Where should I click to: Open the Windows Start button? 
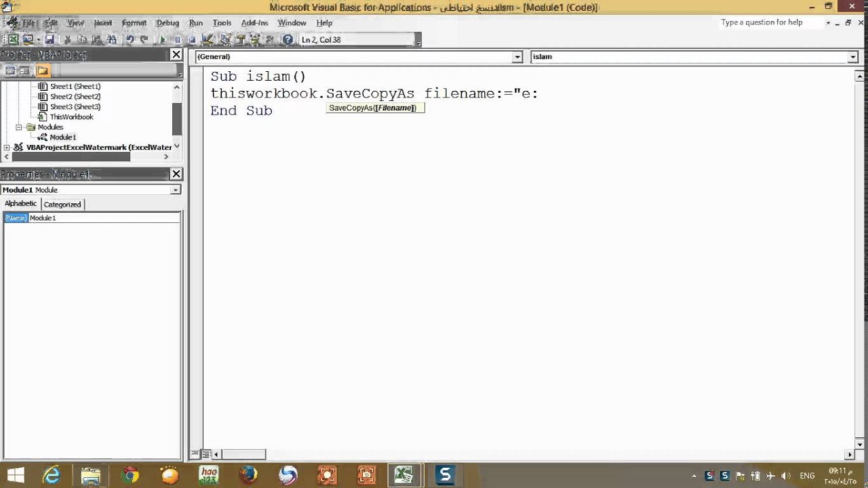pyautogui.click(x=15, y=474)
